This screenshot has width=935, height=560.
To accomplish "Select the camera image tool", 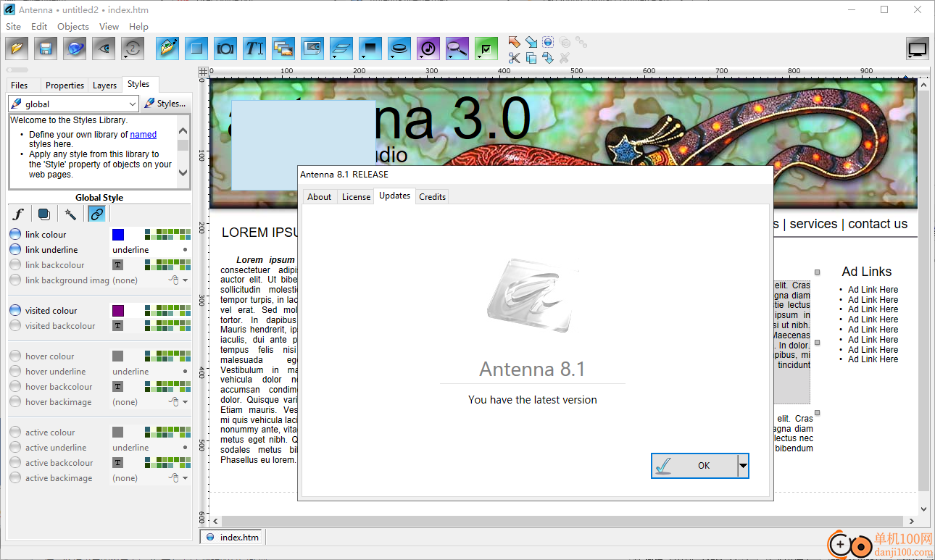I will tap(225, 49).
